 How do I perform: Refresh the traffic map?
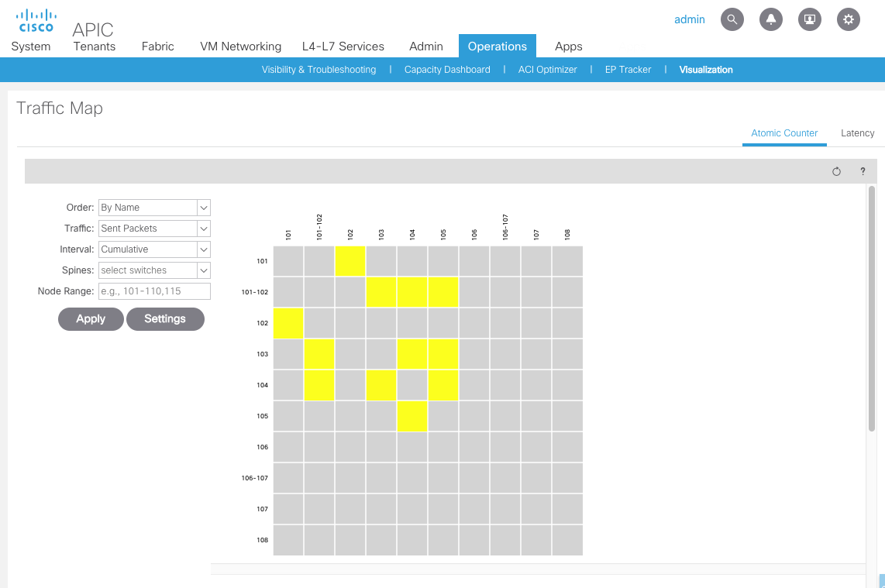[836, 171]
